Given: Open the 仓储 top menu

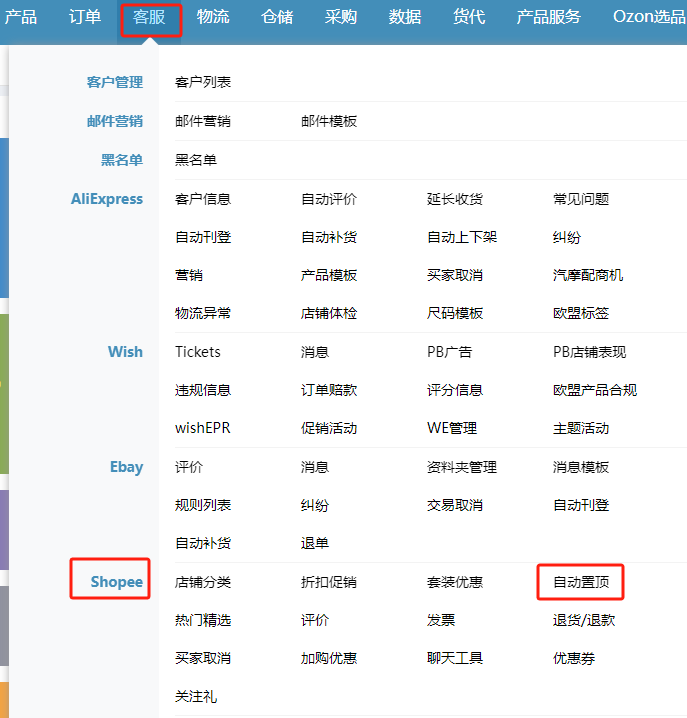Looking at the screenshot, I should pos(277,17).
